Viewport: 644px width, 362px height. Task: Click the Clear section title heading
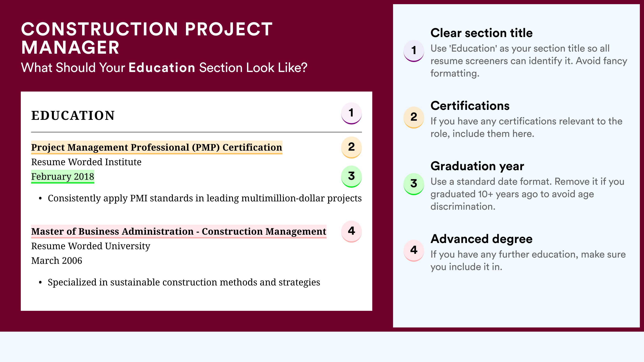click(x=482, y=33)
